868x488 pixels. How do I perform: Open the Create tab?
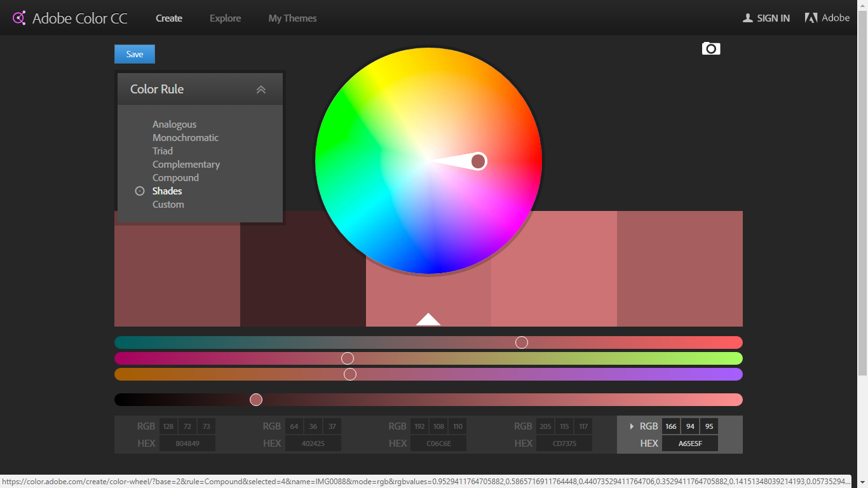coord(169,18)
